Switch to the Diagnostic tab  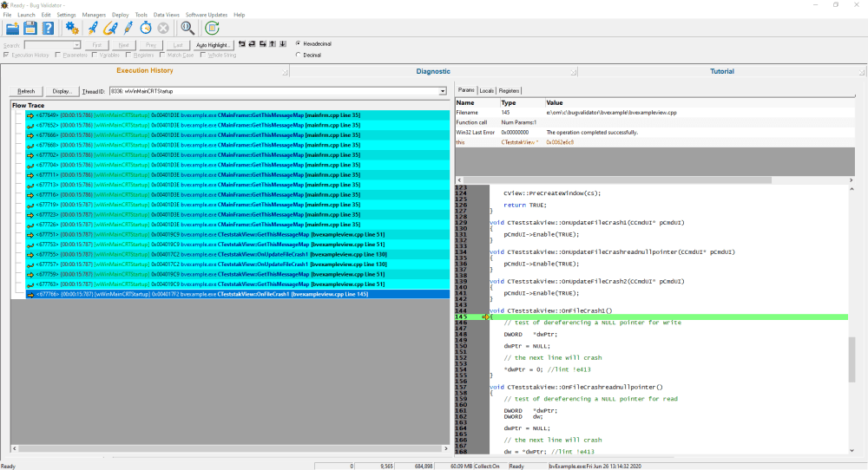(x=433, y=71)
